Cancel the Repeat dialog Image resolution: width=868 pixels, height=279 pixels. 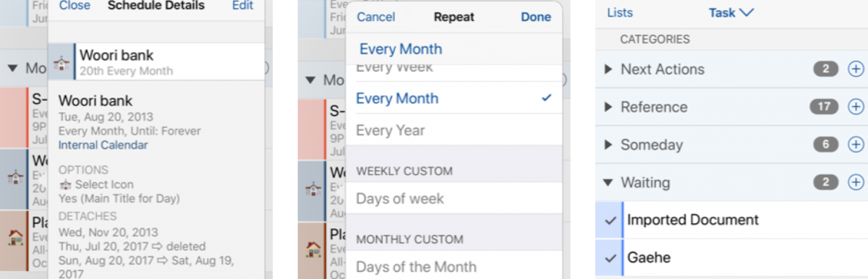pyautogui.click(x=376, y=17)
